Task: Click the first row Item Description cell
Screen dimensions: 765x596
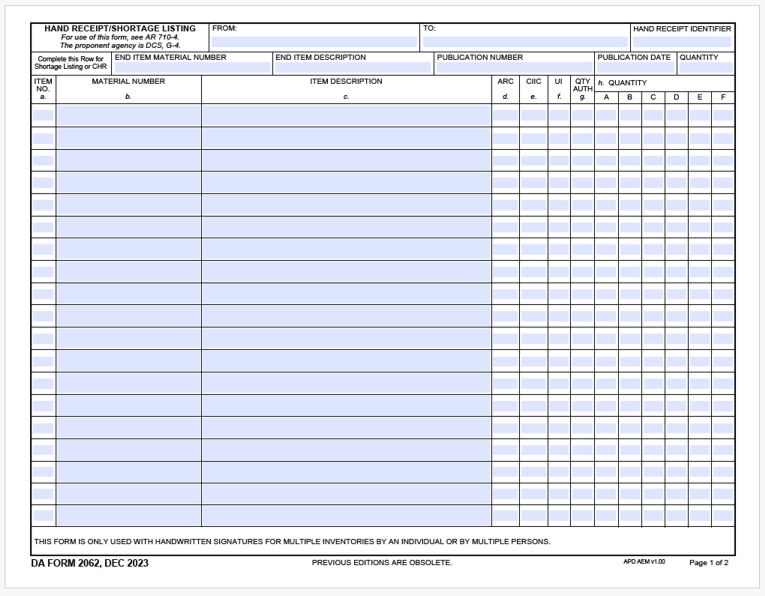Action: coord(346,115)
